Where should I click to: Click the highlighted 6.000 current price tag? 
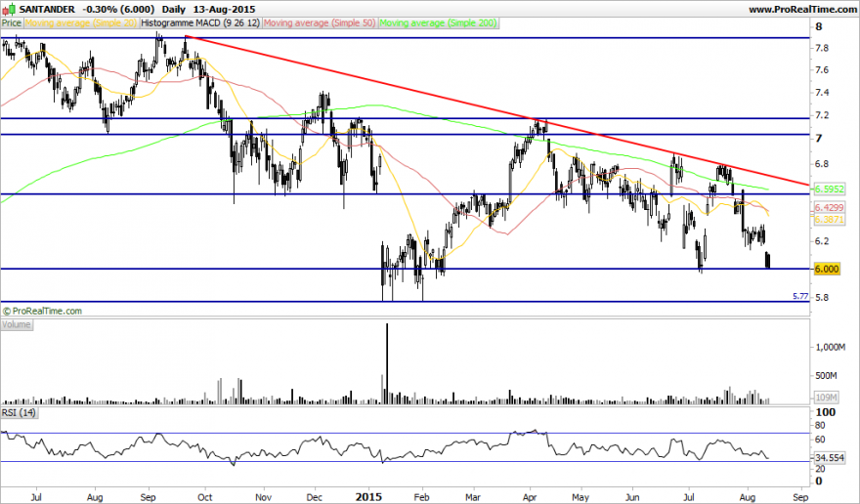click(x=827, y=269)
